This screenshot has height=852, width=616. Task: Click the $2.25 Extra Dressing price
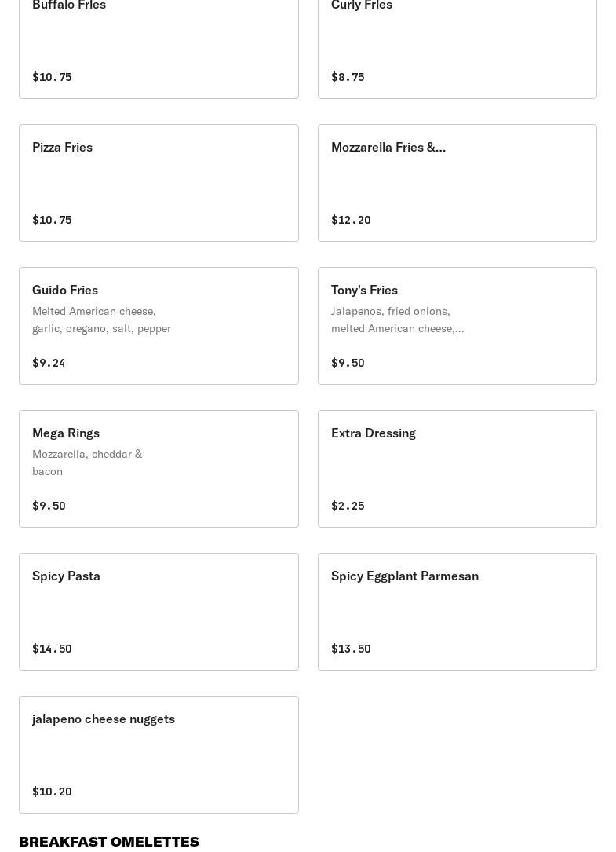click(x=348, y=506)
